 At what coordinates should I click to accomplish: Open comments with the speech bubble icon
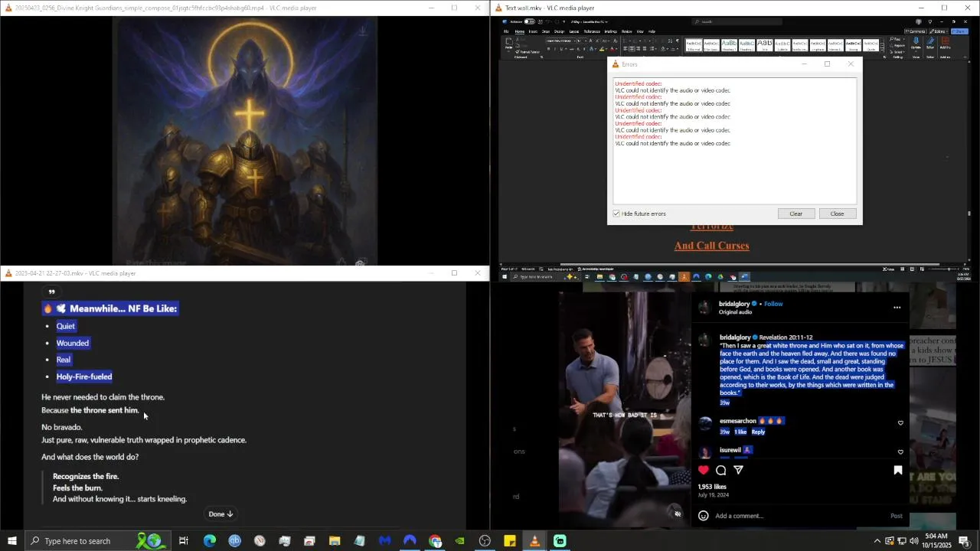(x=721, y=470)
